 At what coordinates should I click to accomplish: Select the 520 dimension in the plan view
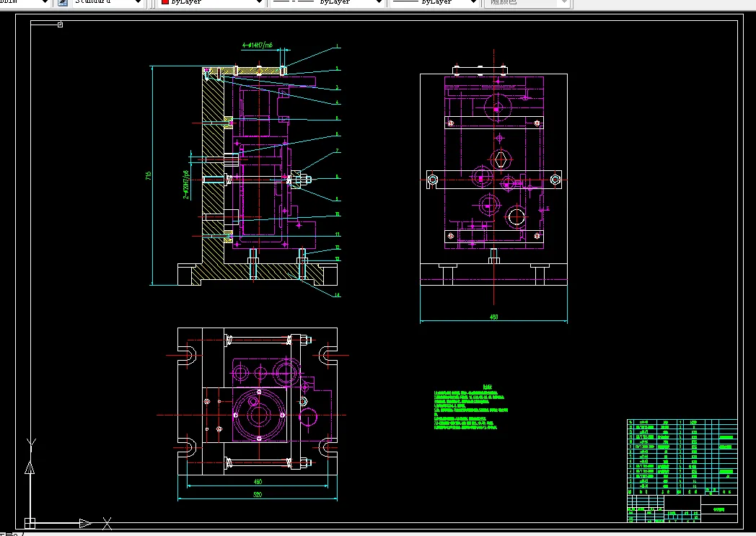pyautogui.click(x=258, y=495)
